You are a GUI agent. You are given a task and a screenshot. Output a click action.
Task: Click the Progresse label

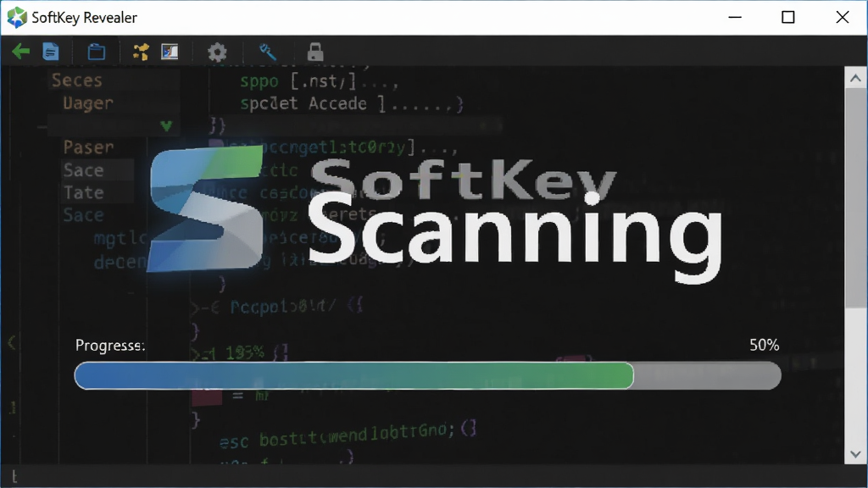[x=110, y=346]
